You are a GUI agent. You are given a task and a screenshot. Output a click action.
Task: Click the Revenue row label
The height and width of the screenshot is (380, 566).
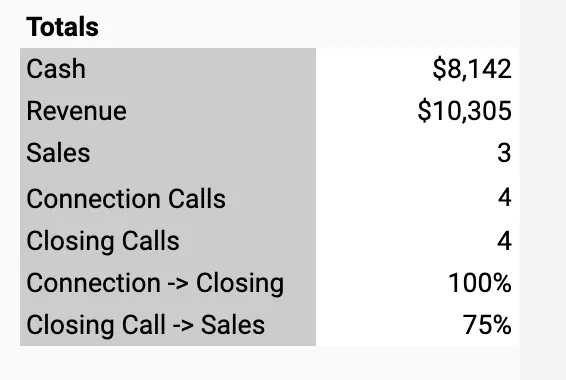click(x=77, y=111)
